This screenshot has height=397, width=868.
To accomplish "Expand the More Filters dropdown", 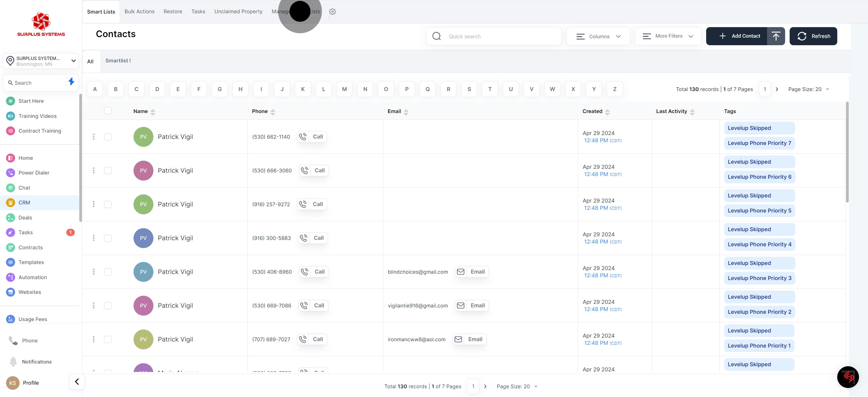I will [668, 36].
